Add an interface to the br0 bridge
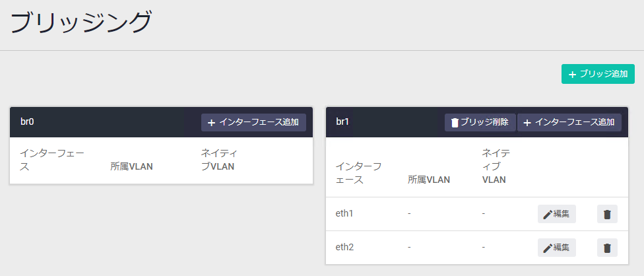Viewport: 644px width, 276px height. tap(253, 122)
